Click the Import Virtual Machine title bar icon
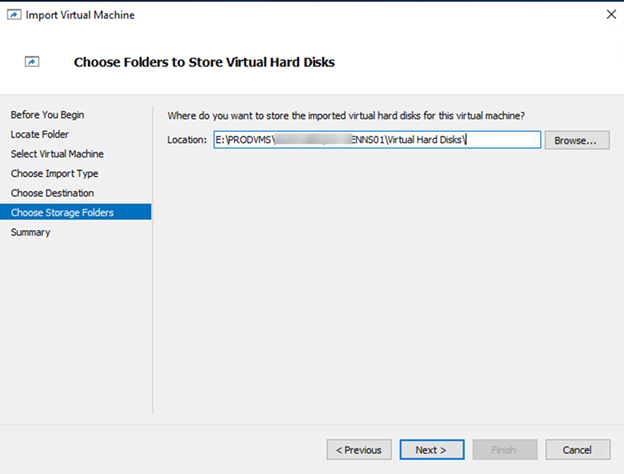The height and width of the screenshot is (474, 624). pyautogui.click(x=13, y=15)
